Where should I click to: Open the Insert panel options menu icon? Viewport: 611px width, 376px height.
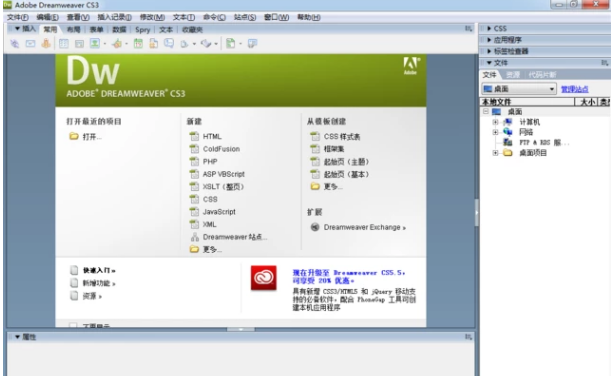[x=468, y=29]
